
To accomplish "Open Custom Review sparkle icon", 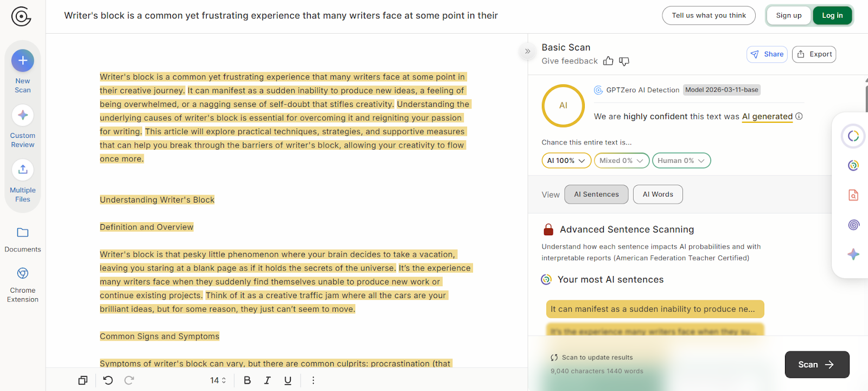I will (x=23, y=115).
